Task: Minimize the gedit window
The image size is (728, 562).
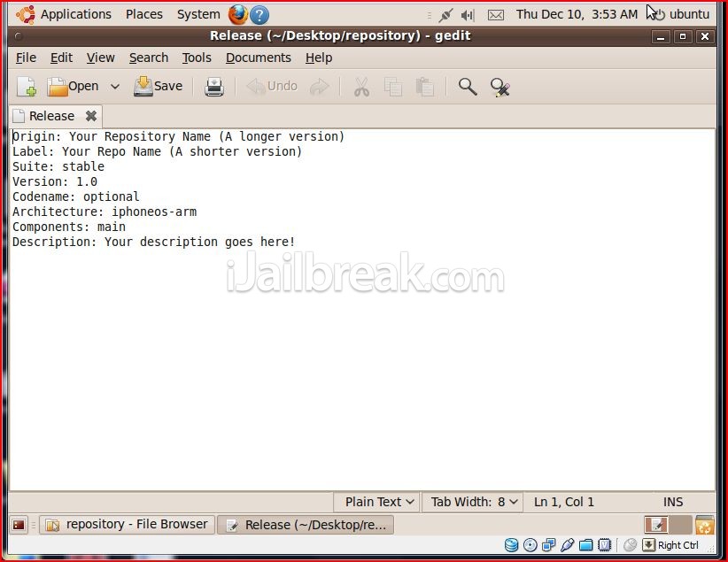Action: [x=660, y=36]
